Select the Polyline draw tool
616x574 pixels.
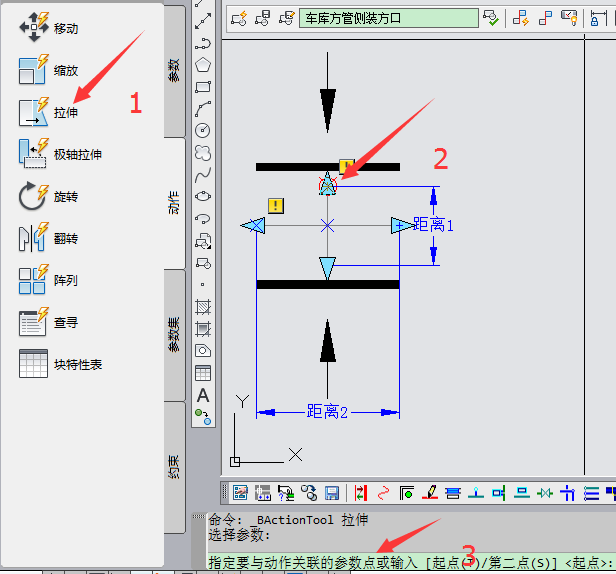pos(203,43)
